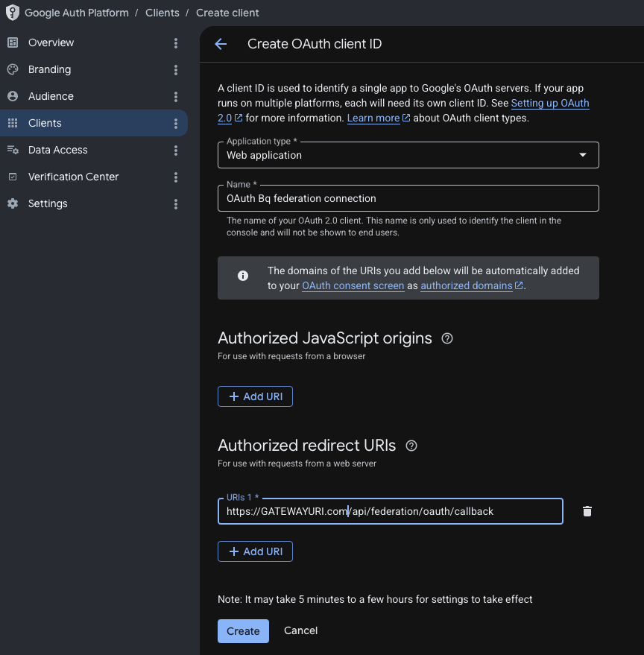The width and height of the screenshot is (644, 655).
Task: Open the OAuth consent screen link
Action: (353, 285)
